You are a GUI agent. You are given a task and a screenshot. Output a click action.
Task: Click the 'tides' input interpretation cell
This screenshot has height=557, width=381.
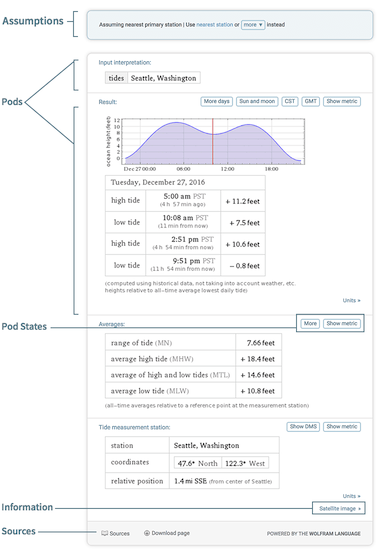[x=116, y=78]
